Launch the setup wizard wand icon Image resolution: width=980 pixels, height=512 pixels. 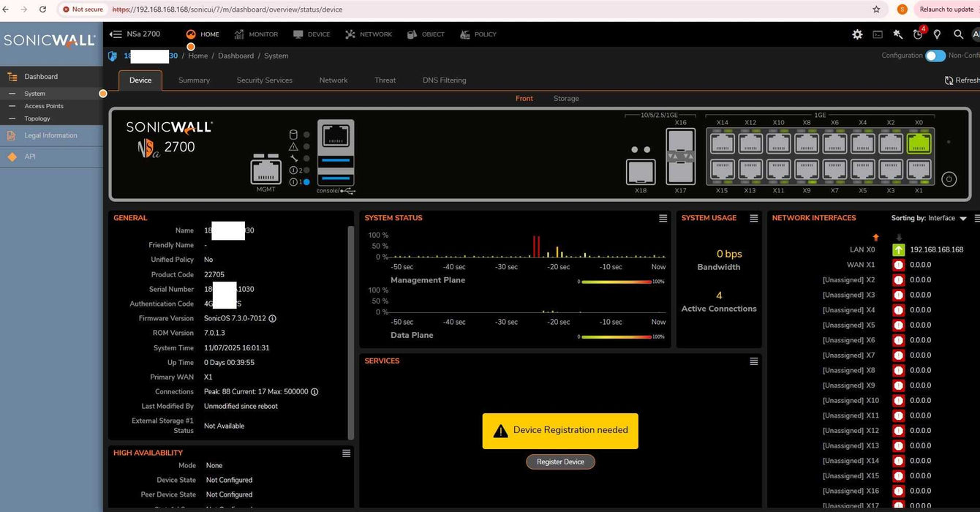(898, 34)
